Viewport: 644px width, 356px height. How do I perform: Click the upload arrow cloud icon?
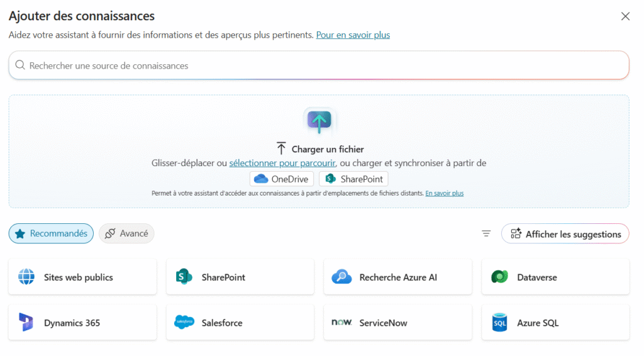pos(319,121)
